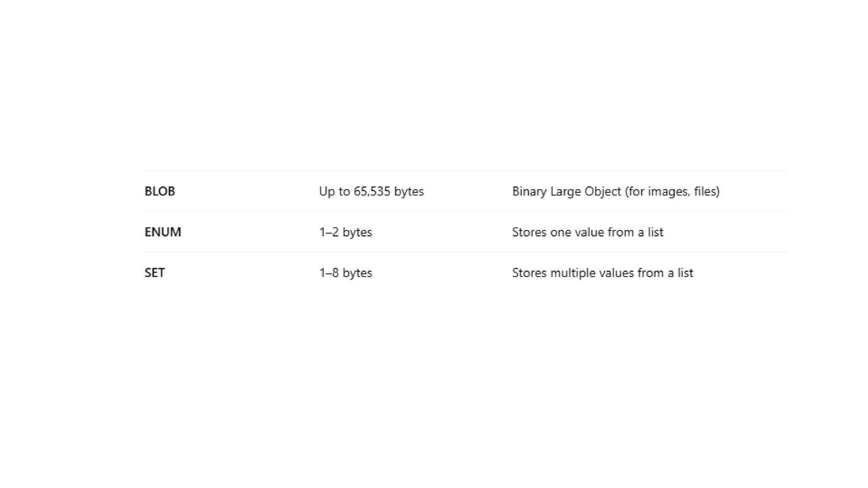Click the word "list" in ENUM description
The image size is (868, 488).
[655, 232]
